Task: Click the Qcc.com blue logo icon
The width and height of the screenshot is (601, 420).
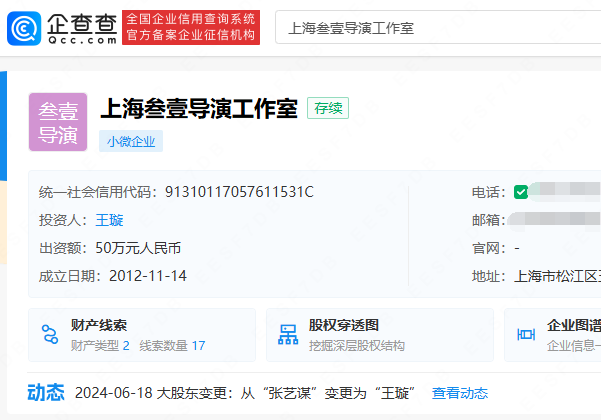Action: [x=24, y=28]
